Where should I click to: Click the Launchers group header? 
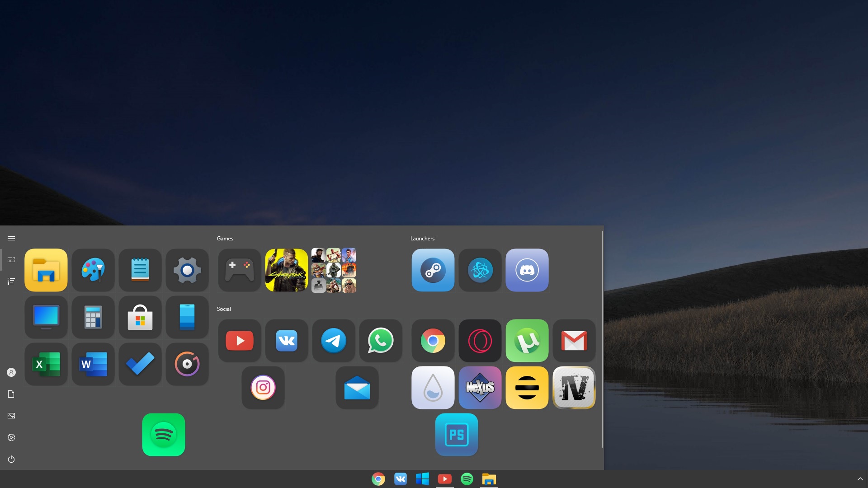coord(422,239)
